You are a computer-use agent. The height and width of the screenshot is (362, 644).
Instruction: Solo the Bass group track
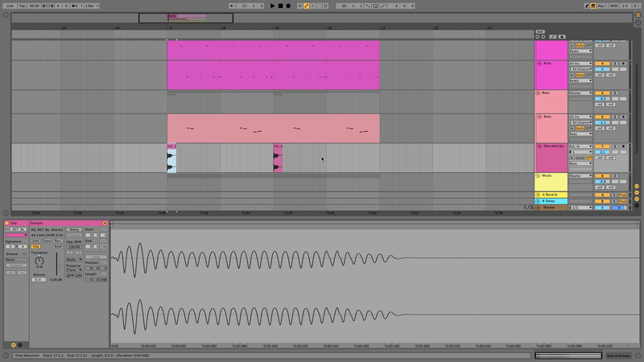[615, 93]
